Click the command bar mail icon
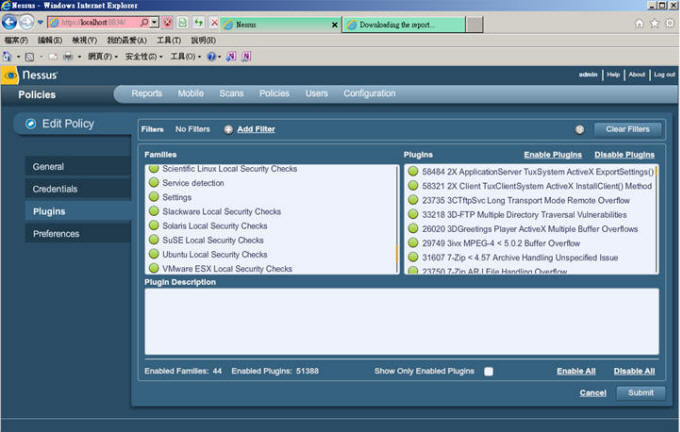The height and width of the screenshot is (432, 680). pyautogui.click(x=53, y=57)
